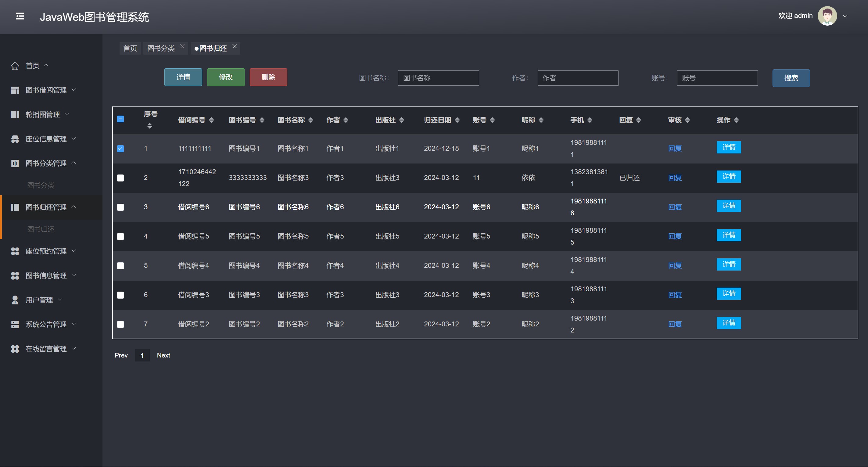The width and height of the screenshot is (868, 467).
Task: Click the blue 搜索 button
Action: [791, 78]
